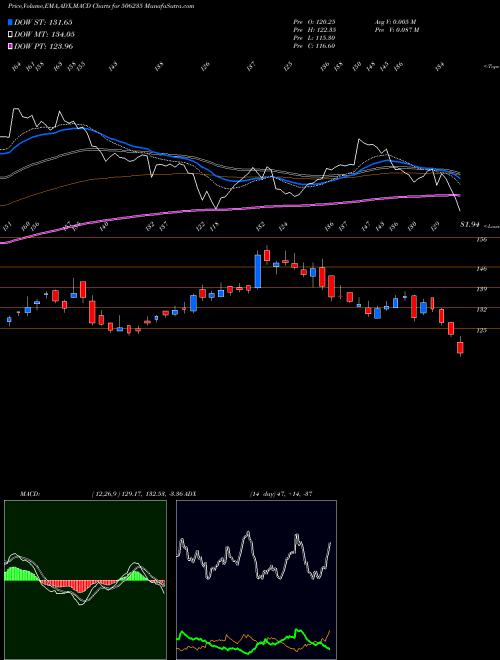
Task: Open the dark blue ADX indicator panel
Action: 256,580
